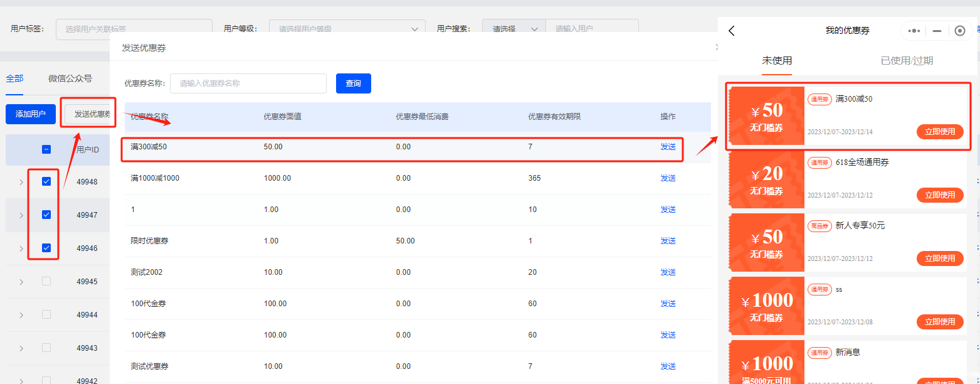
Task: Open the three-dot more options menu
Action: [x=914, y=31]
